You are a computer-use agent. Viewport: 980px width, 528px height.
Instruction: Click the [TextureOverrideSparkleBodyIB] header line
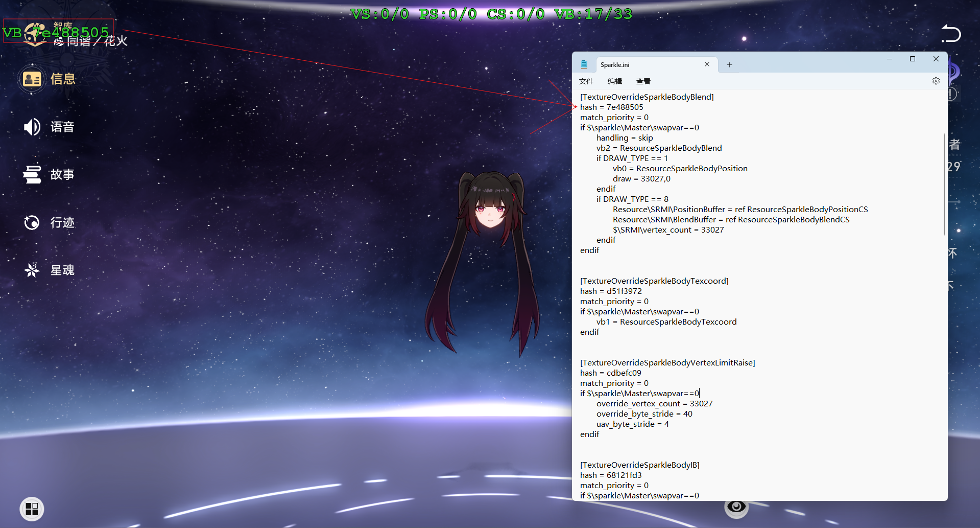(x=640, y=465)
